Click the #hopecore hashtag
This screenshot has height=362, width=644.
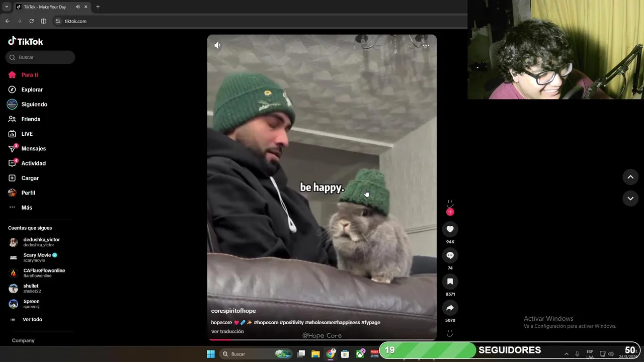coord(266,322)
